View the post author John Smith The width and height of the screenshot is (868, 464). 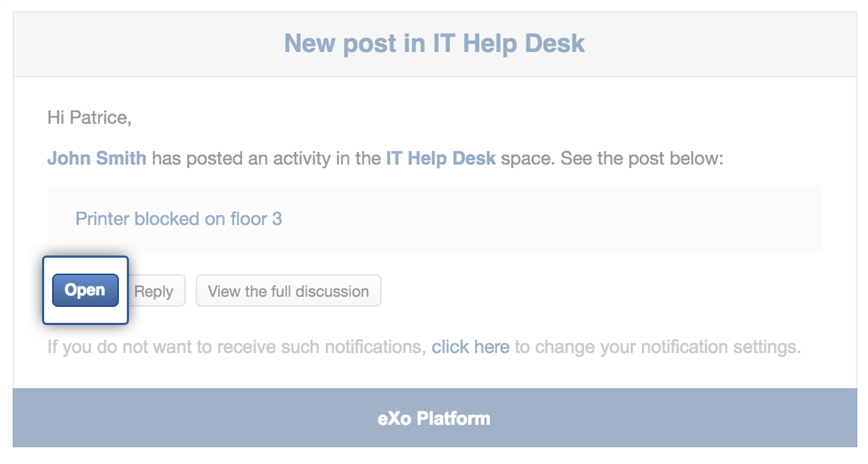pos(97,159)
